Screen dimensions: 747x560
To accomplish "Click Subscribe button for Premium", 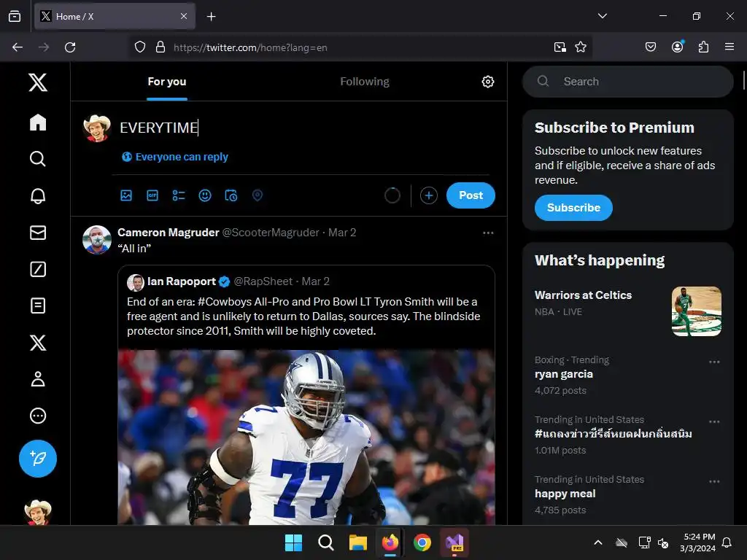I will click(x=573, y=208).
